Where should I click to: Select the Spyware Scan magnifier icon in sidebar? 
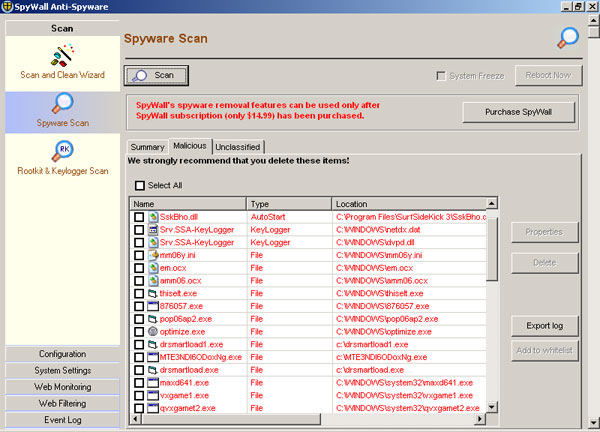pyautogui.click(x=62, y=103)
